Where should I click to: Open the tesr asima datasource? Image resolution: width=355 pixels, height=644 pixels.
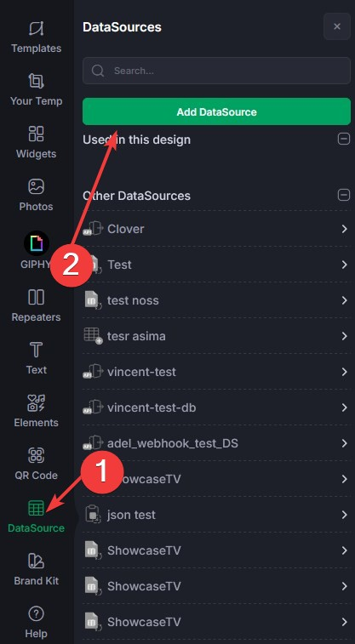coord(216,336)
